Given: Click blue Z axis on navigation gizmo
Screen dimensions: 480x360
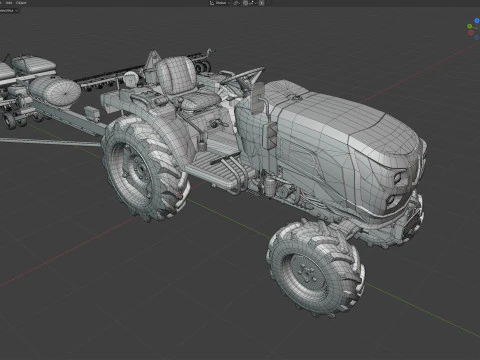Looking at the screenshot, I should pyautogui.click(x=477, y=21).
